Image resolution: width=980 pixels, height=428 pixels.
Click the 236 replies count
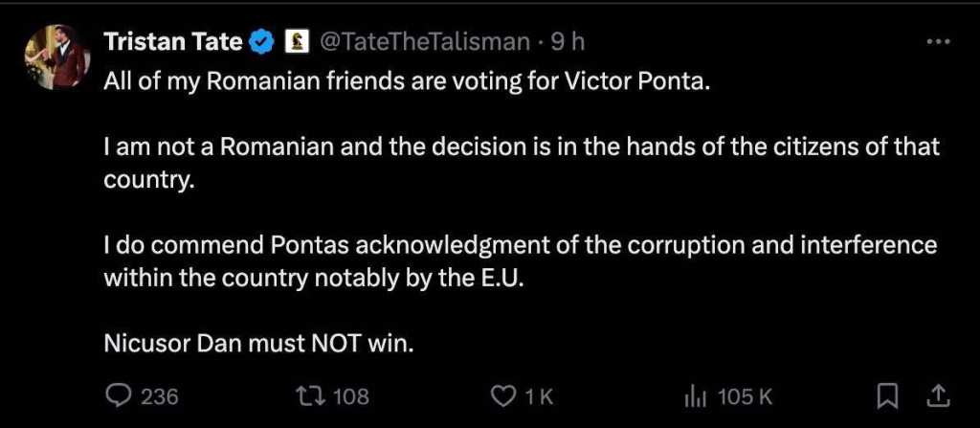[160, 395]
